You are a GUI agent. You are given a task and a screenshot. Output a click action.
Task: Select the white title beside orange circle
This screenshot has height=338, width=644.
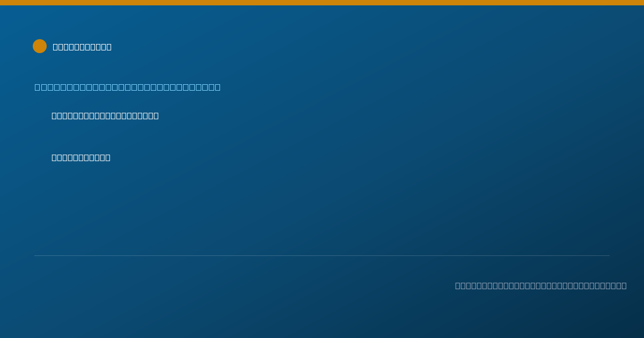[x=82, y=47]
